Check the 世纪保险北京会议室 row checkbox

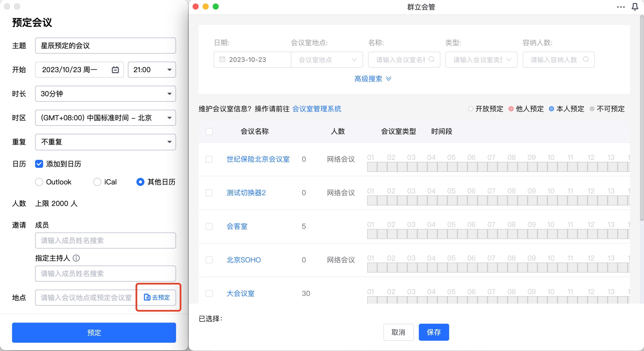(x=209, y=159)
